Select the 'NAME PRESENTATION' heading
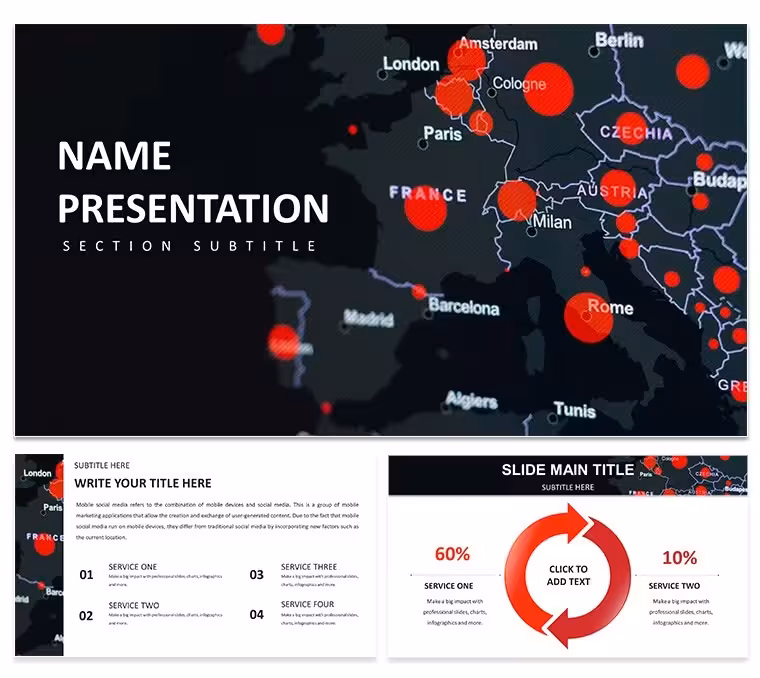The height and width of the screenshot is (678, 760). [x=193, y=182]
